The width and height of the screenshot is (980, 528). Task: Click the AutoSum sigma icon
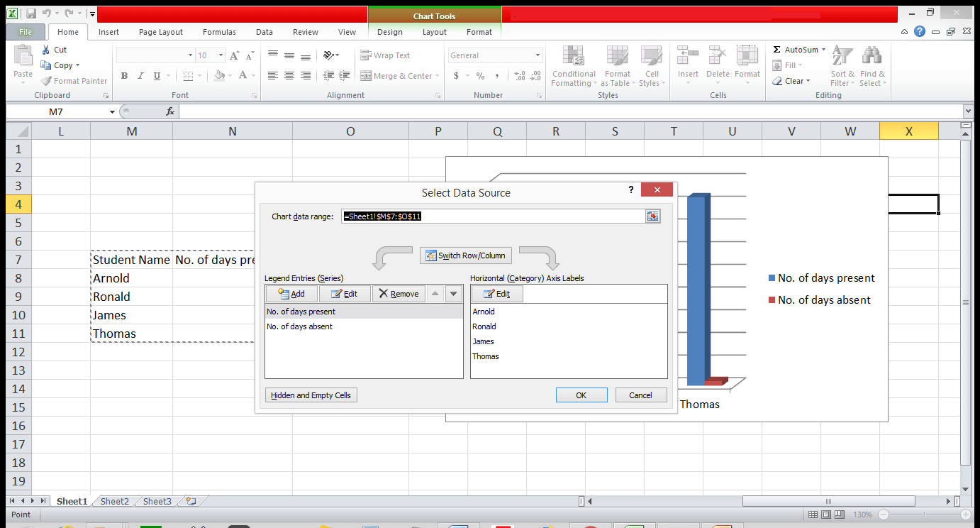coord(776,50)
